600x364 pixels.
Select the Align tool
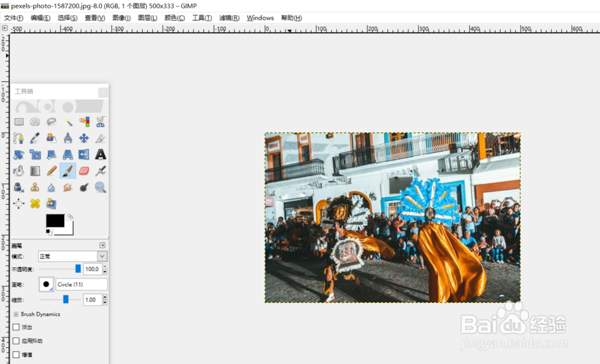[19, 204]
